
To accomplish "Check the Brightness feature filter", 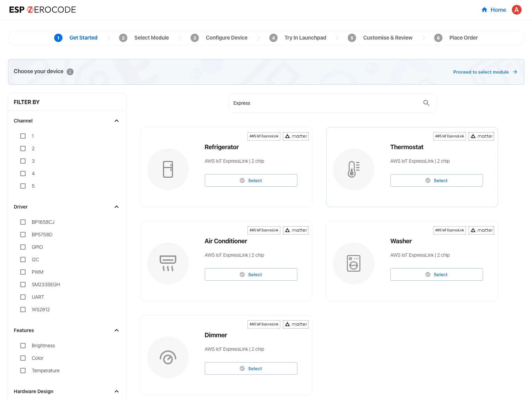I will 23,346.
